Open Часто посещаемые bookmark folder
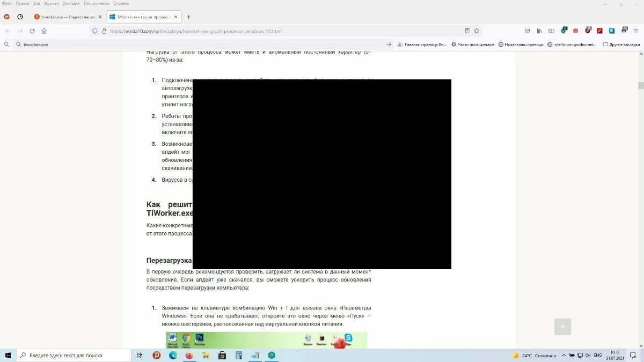 tap(473, 45)
